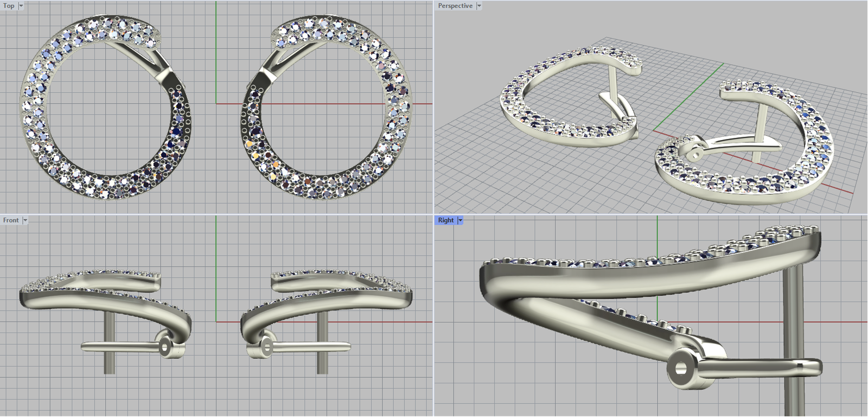The width and height of the screenshot is (868, 419).
Task: Click the left earring hinge in Front view
Action: (x=165, y=346)
